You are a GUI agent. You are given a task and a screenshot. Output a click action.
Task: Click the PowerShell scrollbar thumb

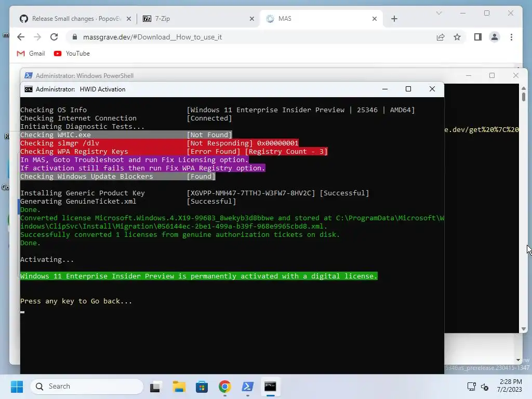pos(524,97)
